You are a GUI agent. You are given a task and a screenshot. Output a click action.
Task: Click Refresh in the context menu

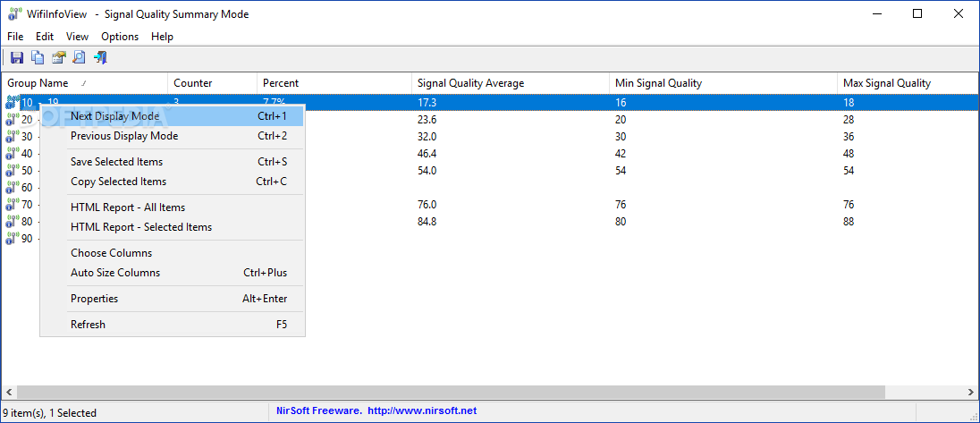173,325
